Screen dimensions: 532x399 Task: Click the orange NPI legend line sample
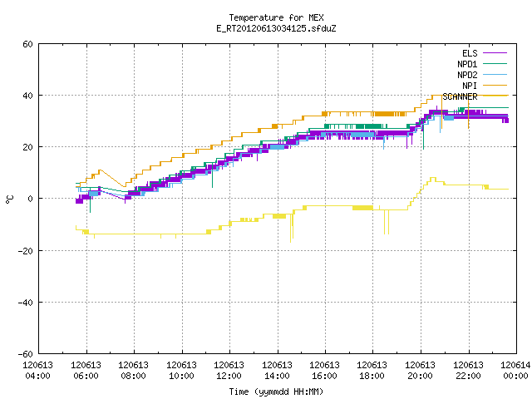tap(495, 85)
